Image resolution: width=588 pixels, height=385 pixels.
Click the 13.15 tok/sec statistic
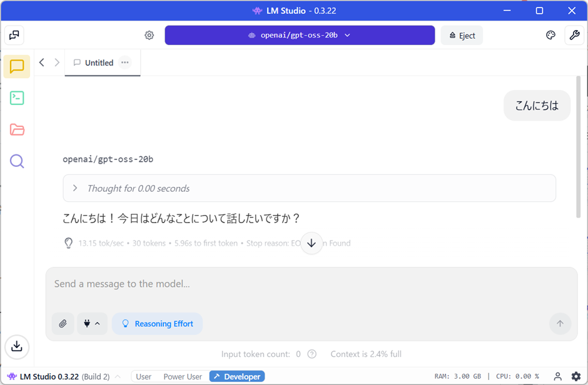(101, 243)
